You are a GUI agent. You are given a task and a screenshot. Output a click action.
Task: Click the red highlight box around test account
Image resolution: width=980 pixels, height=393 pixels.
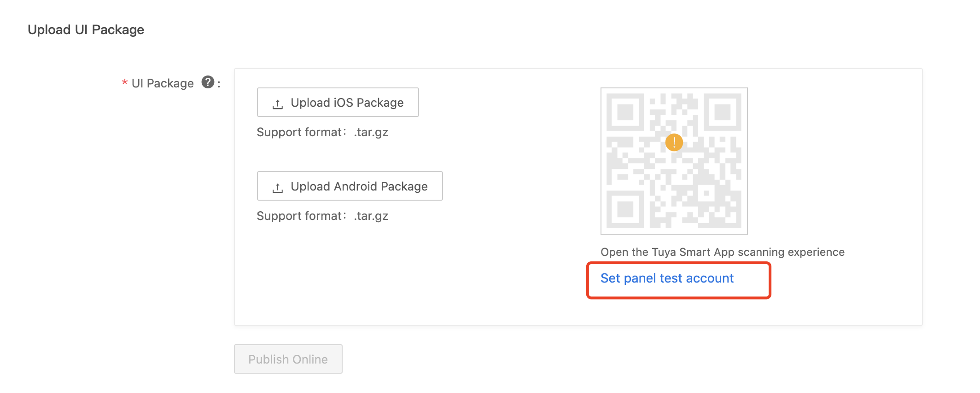pos(679,280)
